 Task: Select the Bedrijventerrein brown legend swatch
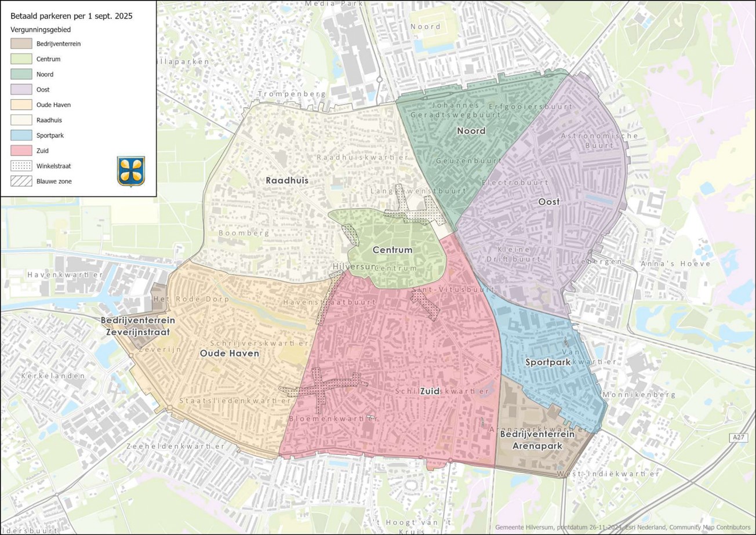pos(21,43)
